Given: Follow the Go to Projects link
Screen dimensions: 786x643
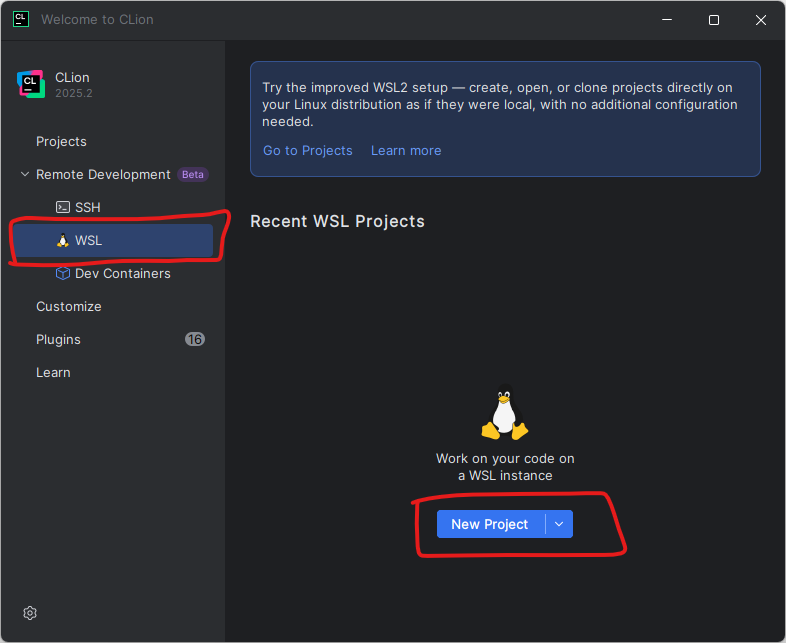Looking at the screenshot, I should (308, 150).
